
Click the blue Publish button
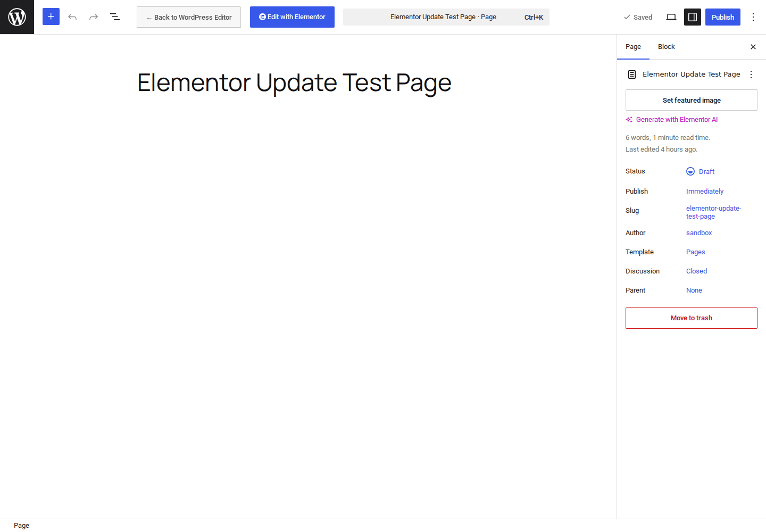click(723, 17)
